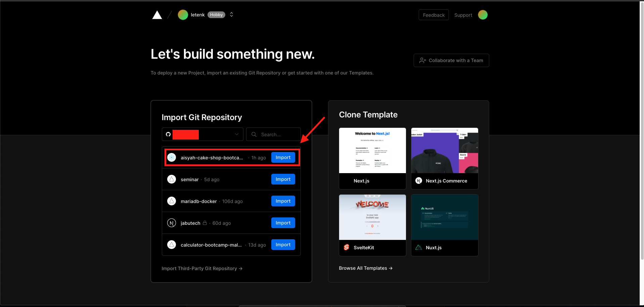Click the Nuxt.js logo icon
This screenshot has height=307, width=644.
pos(419,247)
